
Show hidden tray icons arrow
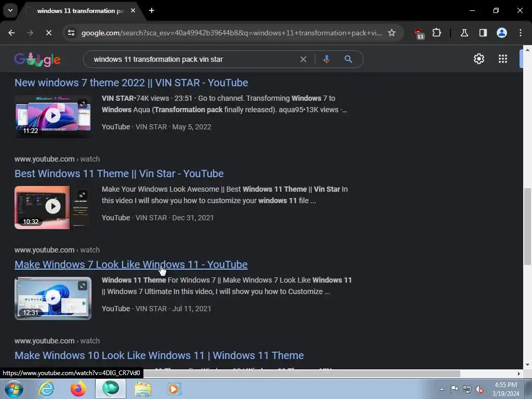click(442, 389)
